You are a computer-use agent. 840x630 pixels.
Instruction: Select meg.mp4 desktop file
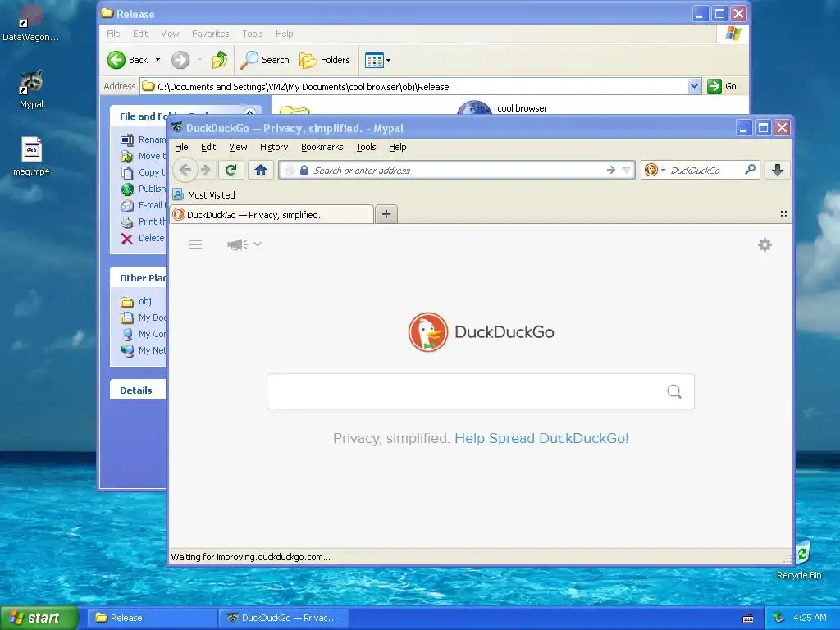coord(32,157)
